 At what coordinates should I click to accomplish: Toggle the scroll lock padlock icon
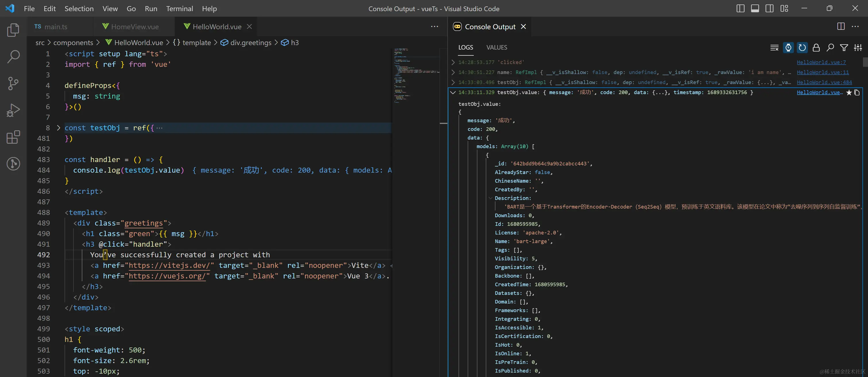pyautogui.click(x=816, y=47)
